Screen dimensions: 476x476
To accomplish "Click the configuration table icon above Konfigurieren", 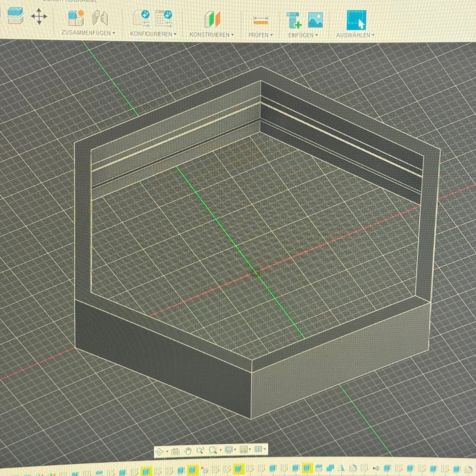I will point(163,19).
